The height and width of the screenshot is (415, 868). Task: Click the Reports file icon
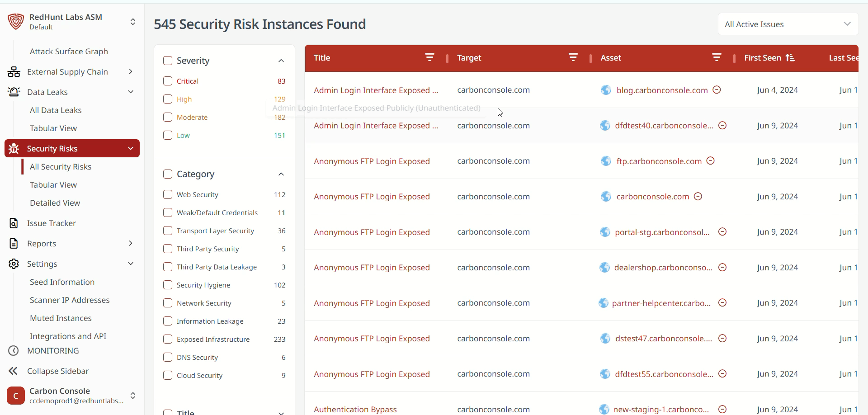pyautogui.click(x=14, y=243)
